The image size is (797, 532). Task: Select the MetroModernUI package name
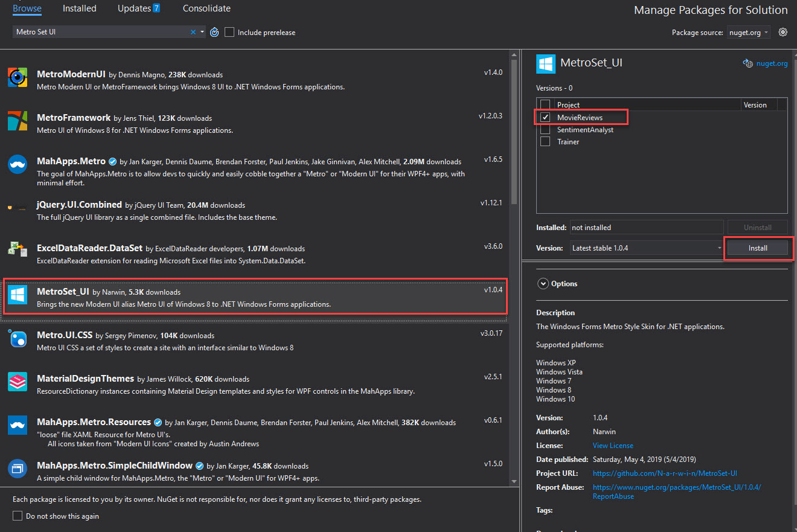click(x=71, y=74)
